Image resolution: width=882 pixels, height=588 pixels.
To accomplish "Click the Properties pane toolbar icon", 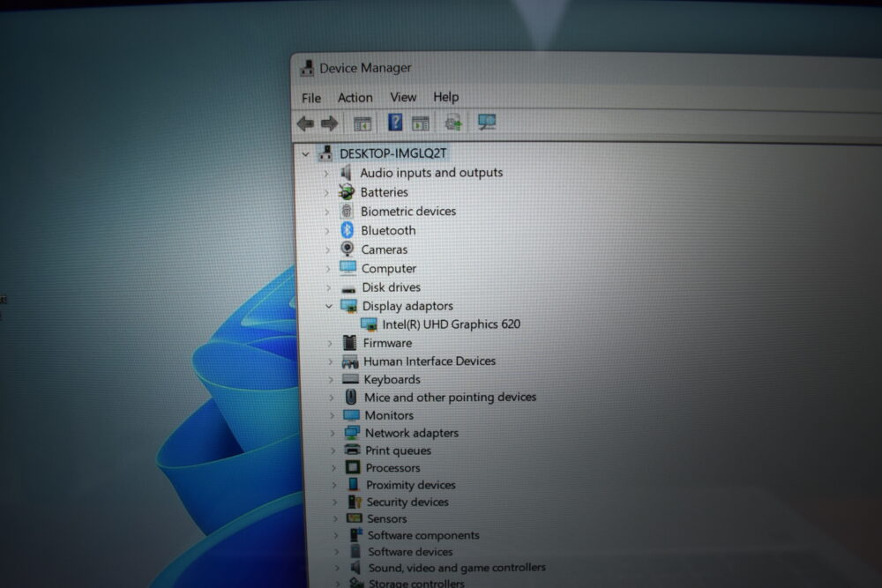I will pyautogui.click(x=421, y=123).
